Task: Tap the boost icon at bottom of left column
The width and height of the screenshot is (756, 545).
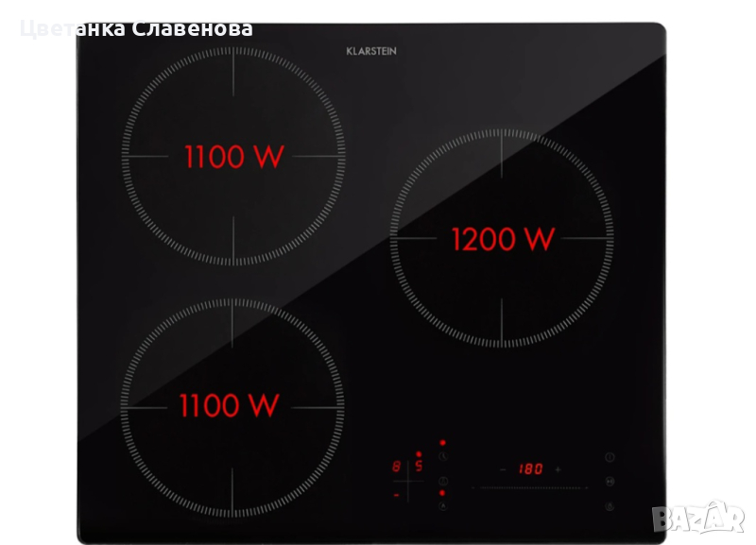Action: 442,507
